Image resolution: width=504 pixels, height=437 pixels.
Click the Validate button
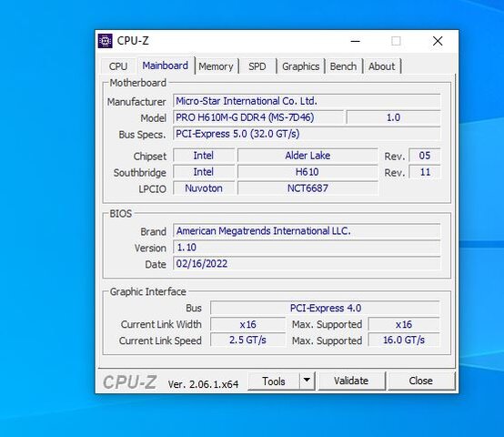(x=351, y=381)
